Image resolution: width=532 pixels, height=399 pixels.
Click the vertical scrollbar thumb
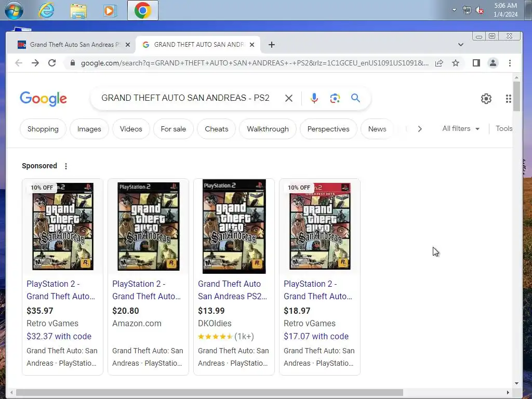(516, 96)
